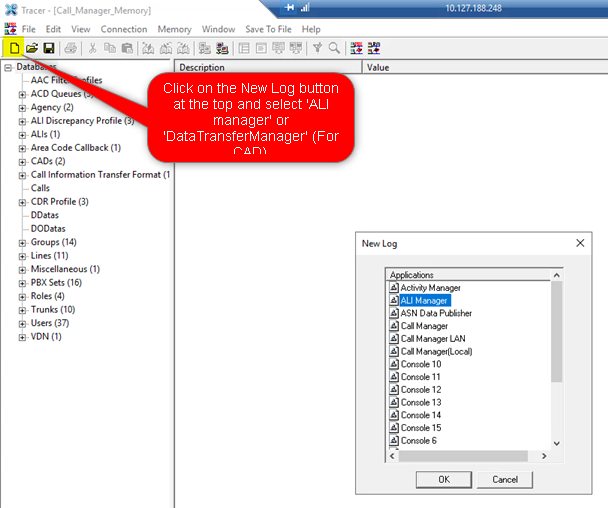Close the New Log dialog
608x508 pixels.
[580, 243]
